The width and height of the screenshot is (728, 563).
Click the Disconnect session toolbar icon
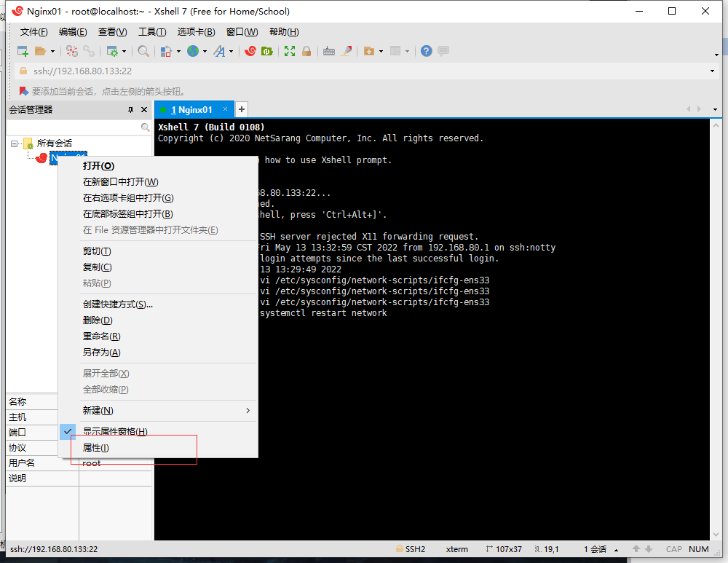71,51
